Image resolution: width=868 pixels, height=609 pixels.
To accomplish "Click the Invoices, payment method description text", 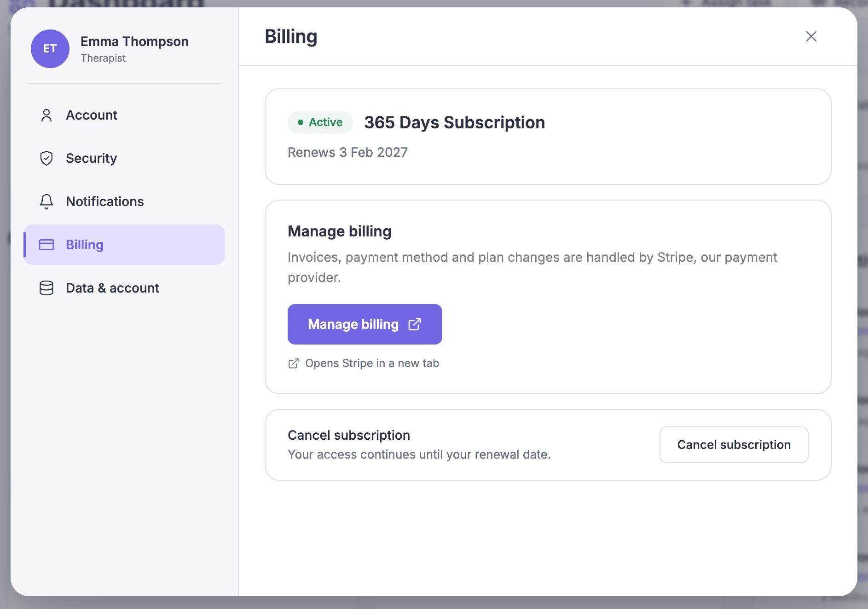I will (532, 267).
